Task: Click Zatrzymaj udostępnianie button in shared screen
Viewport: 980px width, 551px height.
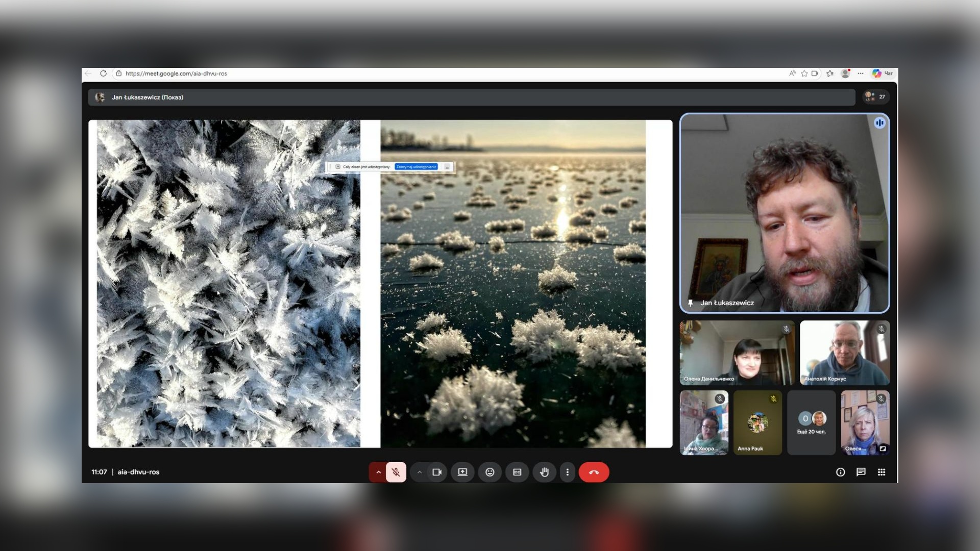Action: [x=416, y=167]
